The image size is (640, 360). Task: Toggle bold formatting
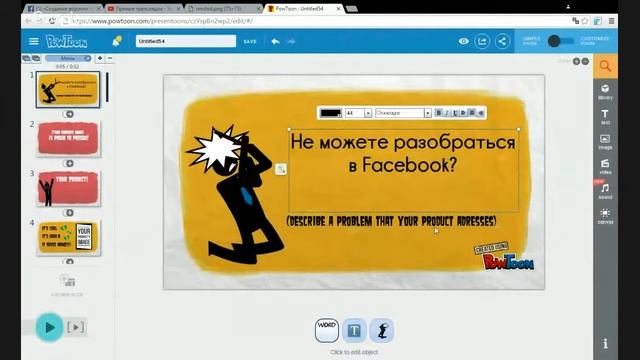click(x=438, y=113)
